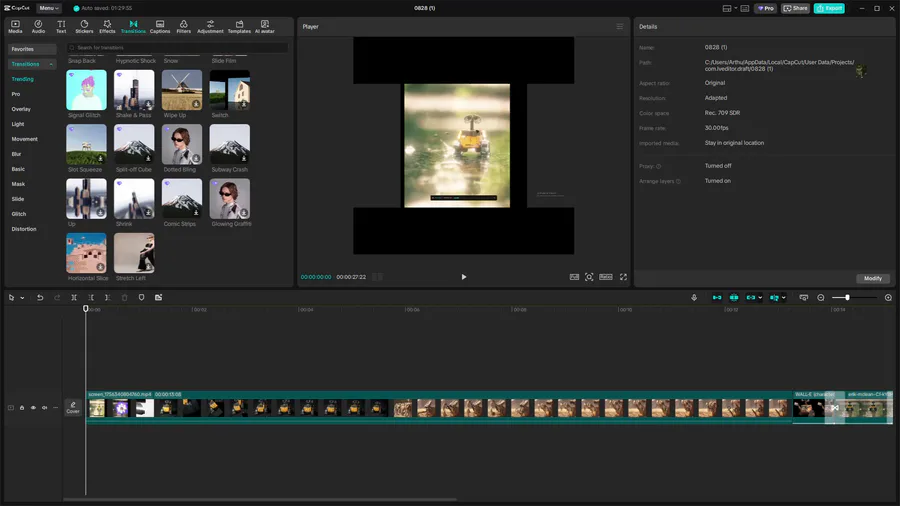This screenshot has width=900, height=506.
Task: Download the Comic Strips transition
Action: coord(196,213)
